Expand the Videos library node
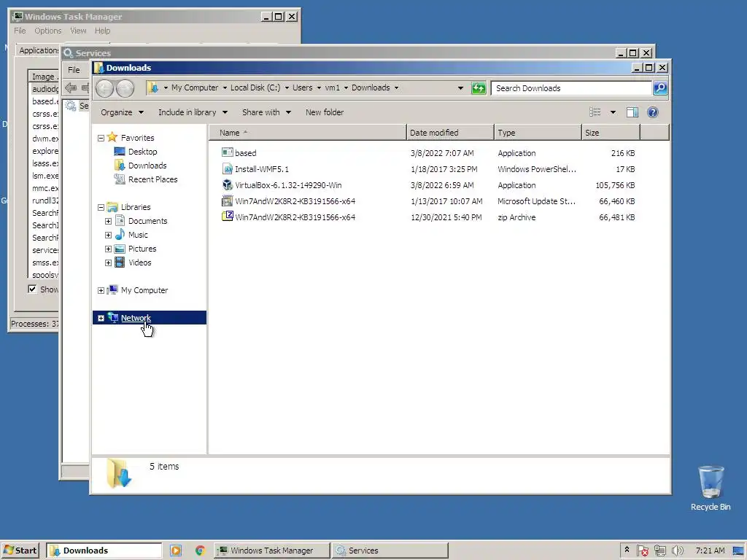Viewport: 747px width, 560px height. pyautogui.click(x=108, y=262)
